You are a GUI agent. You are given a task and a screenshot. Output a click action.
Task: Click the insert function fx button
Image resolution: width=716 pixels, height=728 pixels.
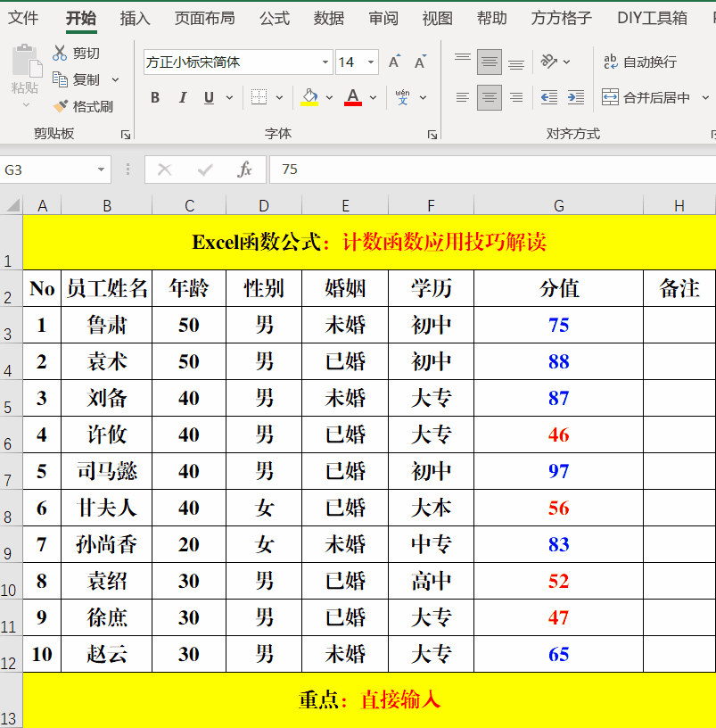tap(244, 170)
